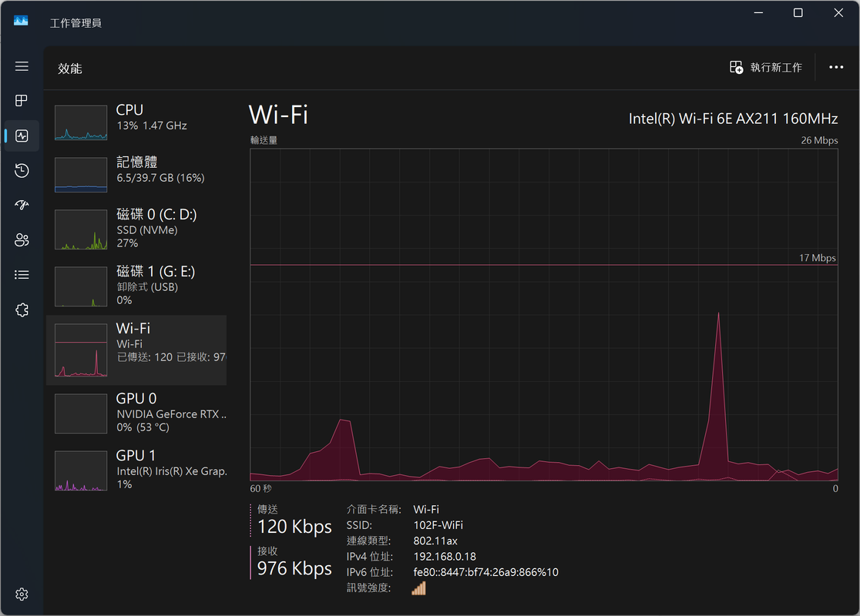Select 磁碟 1 (G: E:) entry
The image size is (860, 616).
[x=136, y=286]
